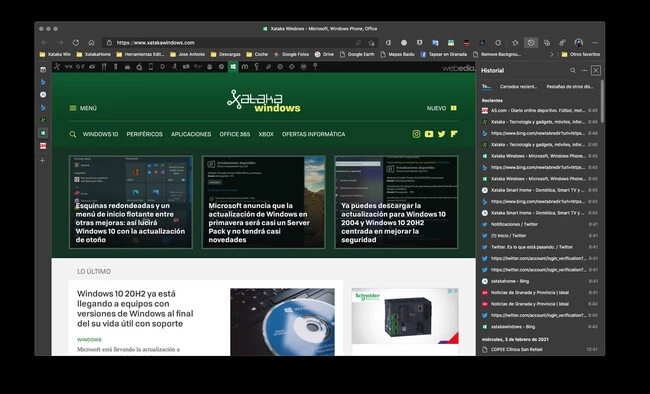Open xatakawindows - Bing history entry
The height and width of the screenshot is (394, 650).
tap(540, 327)
